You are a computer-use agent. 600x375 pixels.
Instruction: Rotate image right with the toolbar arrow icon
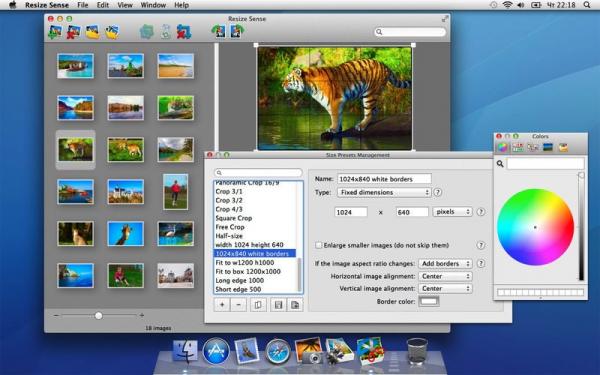point(237,31)
